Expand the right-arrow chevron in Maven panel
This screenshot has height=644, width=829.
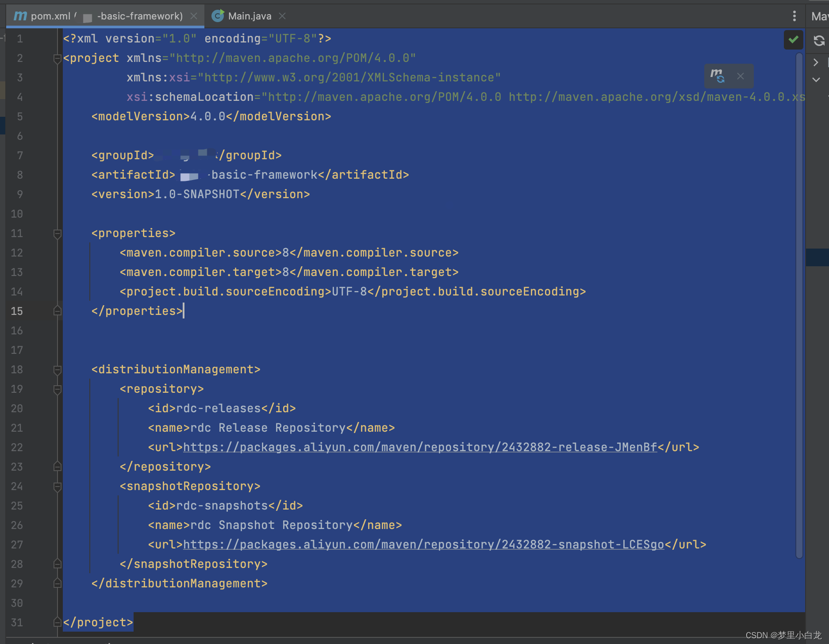pos(816,62)
